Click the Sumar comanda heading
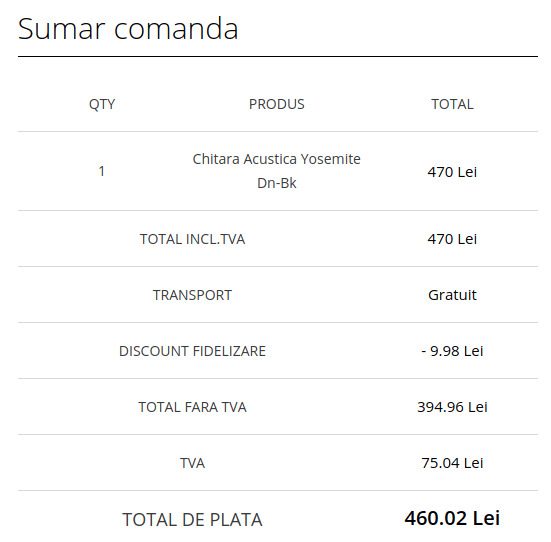Image resolution: width=551 pixels, height=542 pixels. tap(128, 28)
